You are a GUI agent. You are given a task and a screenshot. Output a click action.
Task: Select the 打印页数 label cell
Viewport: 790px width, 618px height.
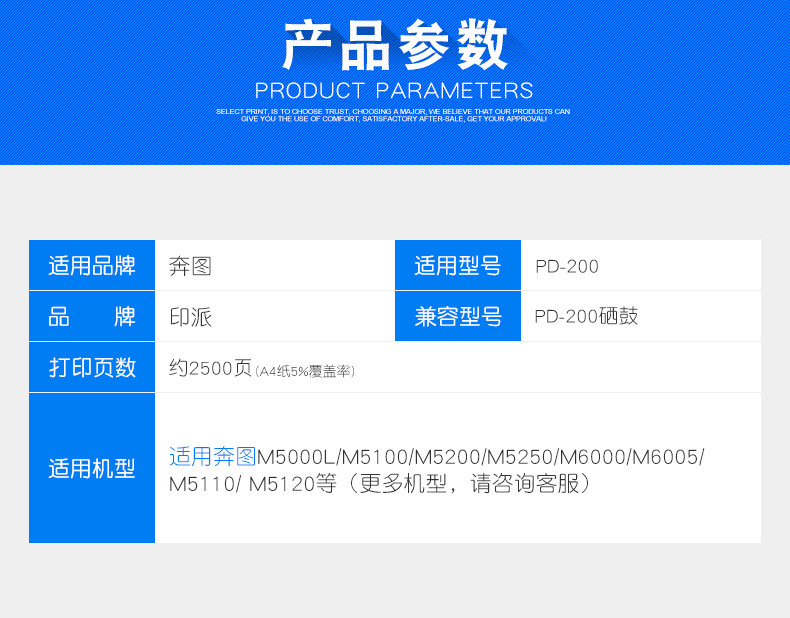(x=92, y=367)
